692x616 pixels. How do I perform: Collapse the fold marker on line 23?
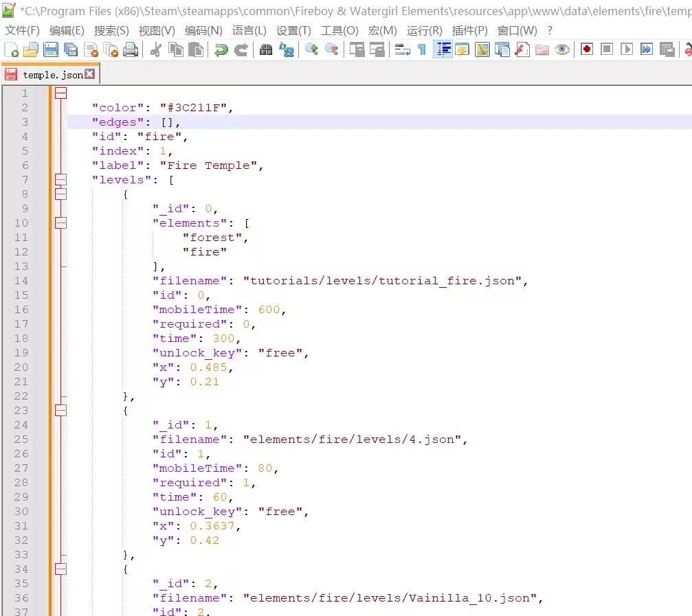[x=61, y=411]
